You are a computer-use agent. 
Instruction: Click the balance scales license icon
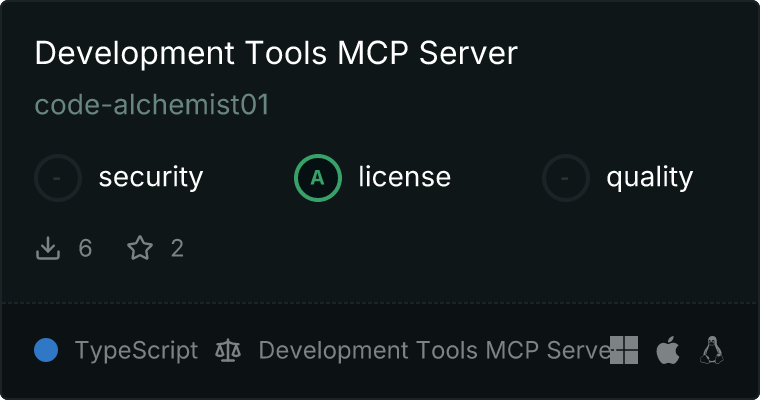tap(228, 350)
